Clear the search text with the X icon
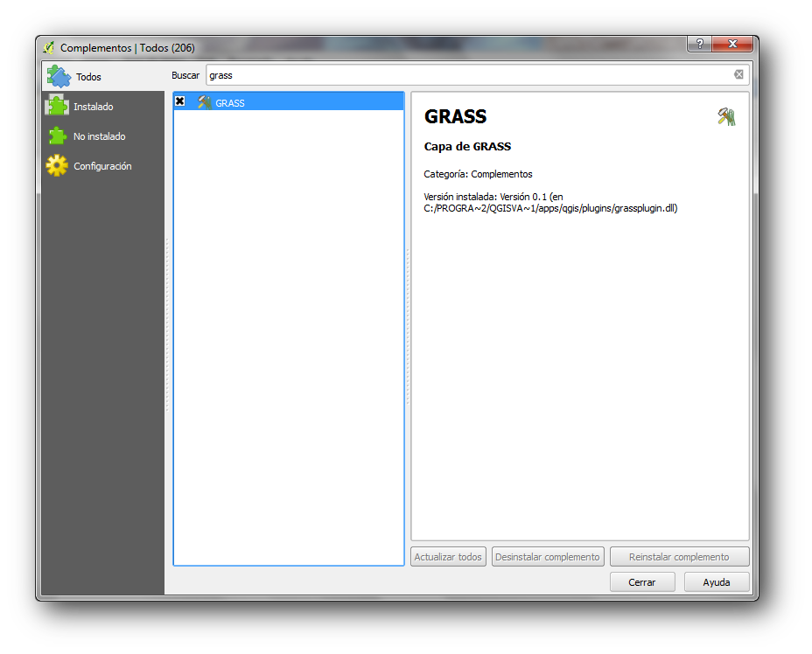This screenshot has height=654, width=812. click(738, 74)
